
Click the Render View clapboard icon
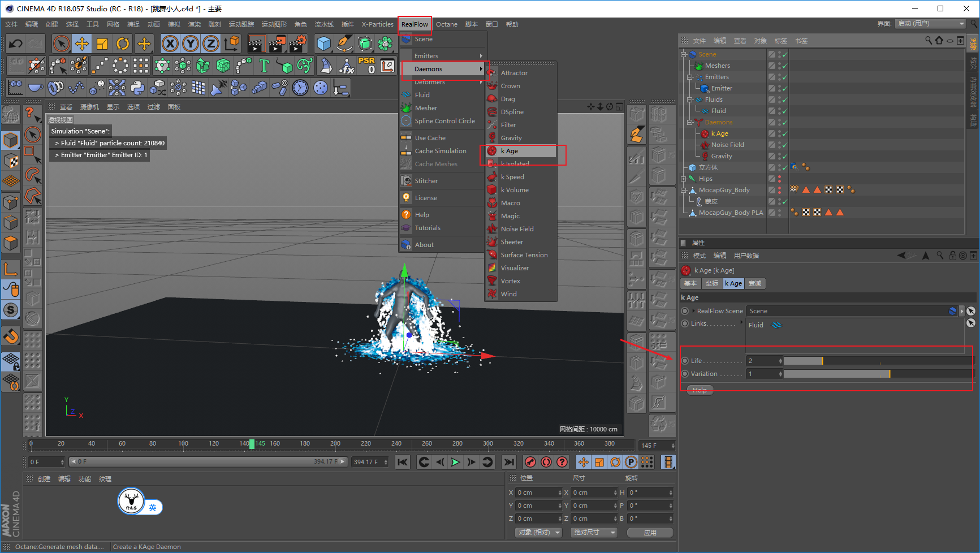(x=256, y=44)
